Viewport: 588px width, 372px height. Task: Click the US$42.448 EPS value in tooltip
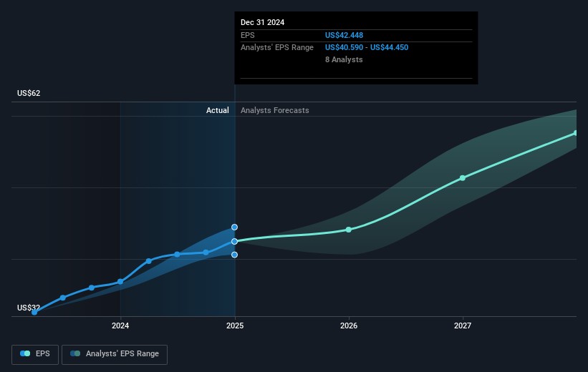coord(344,35)
